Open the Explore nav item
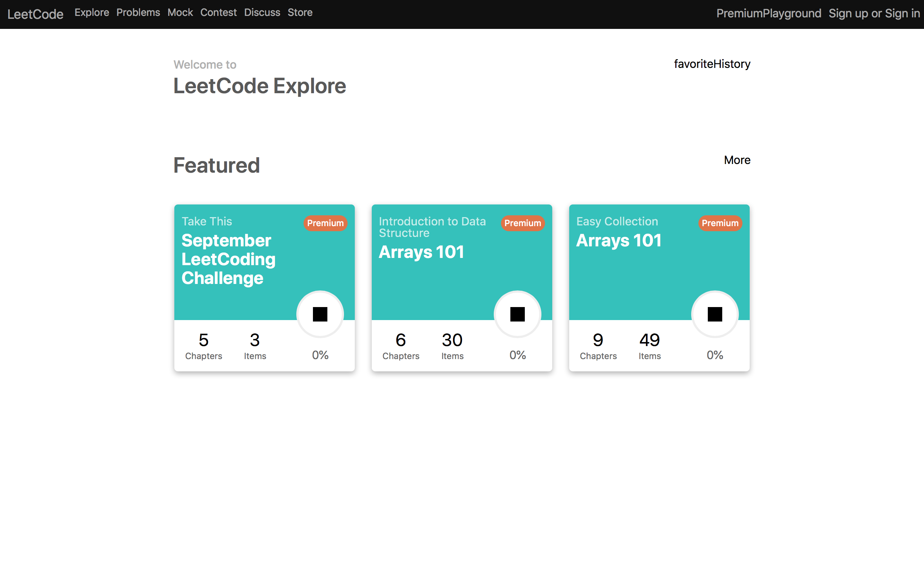The image size is (924, 578). [92, 13]
